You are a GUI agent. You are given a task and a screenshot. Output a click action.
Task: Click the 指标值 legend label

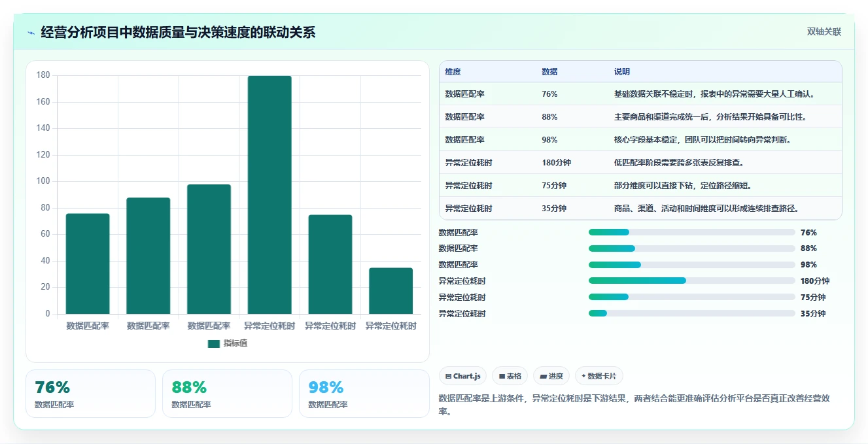(235, 343)
